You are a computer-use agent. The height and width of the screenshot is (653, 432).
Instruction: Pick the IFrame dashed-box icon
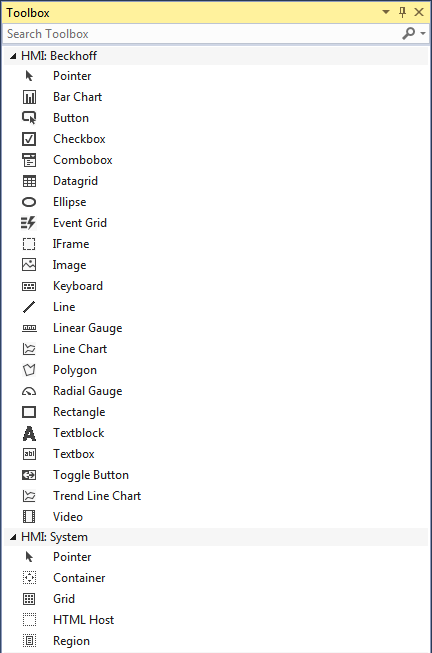pyautogui.click(x=29, y=244)
